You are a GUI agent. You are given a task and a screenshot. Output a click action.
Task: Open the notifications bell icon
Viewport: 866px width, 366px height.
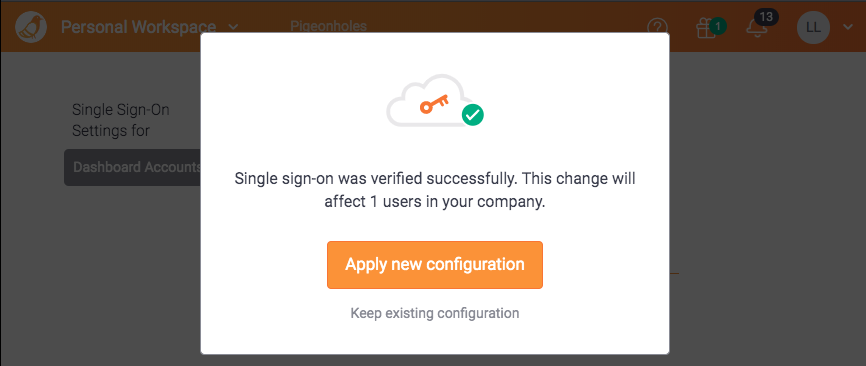coord(756,29)
